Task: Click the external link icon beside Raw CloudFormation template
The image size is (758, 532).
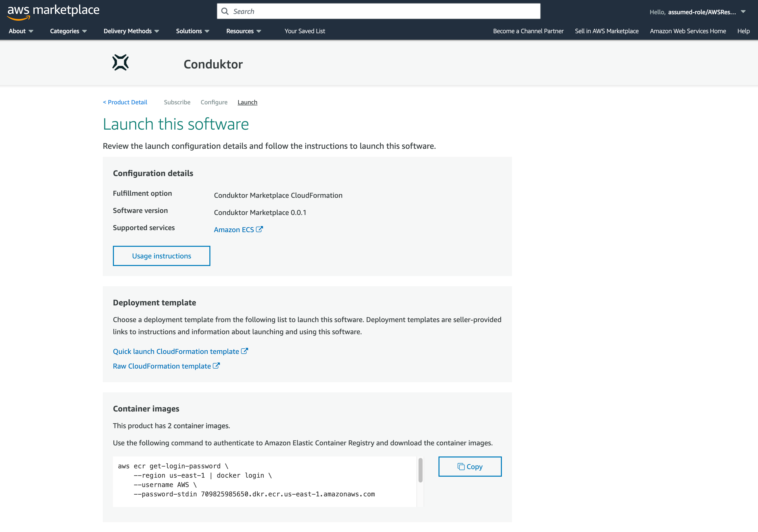Action: click(216, 365)
